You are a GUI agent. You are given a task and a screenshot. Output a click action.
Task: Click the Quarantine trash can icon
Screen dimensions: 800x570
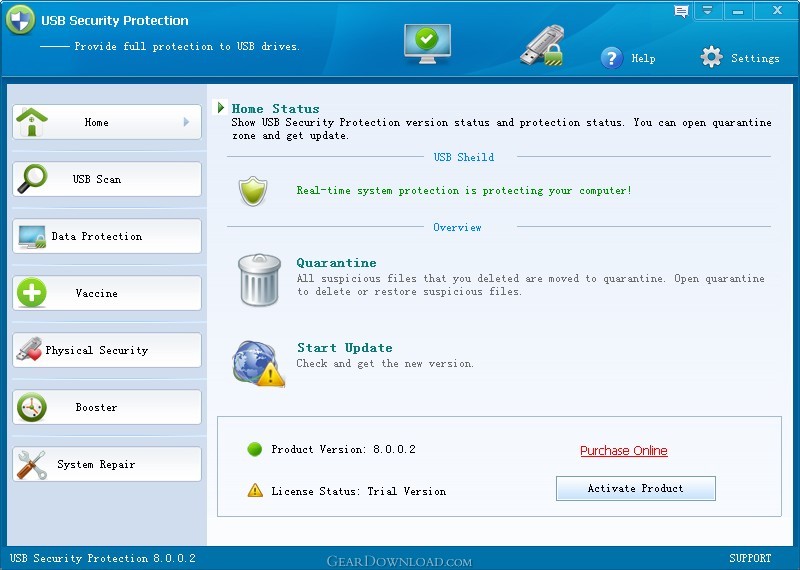click(259, 280)
